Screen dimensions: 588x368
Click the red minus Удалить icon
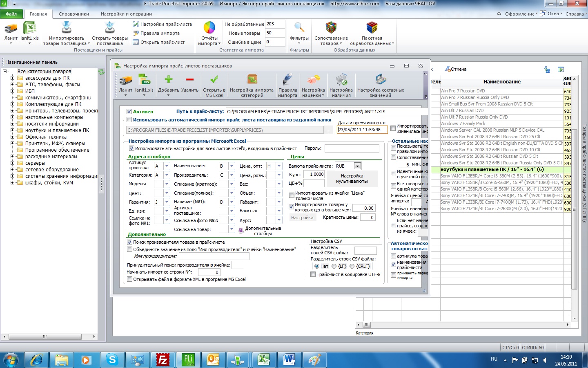tap(190, 80)
